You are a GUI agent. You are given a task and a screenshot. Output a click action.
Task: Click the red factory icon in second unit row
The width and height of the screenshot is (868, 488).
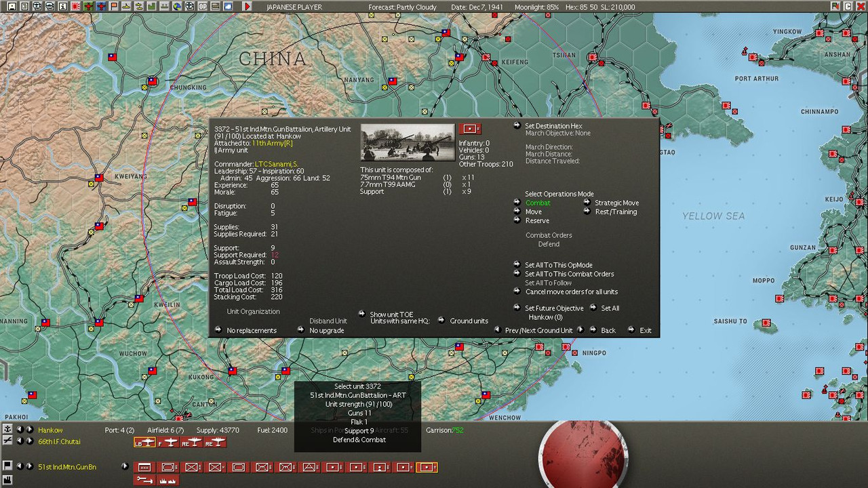click(167, 480)
